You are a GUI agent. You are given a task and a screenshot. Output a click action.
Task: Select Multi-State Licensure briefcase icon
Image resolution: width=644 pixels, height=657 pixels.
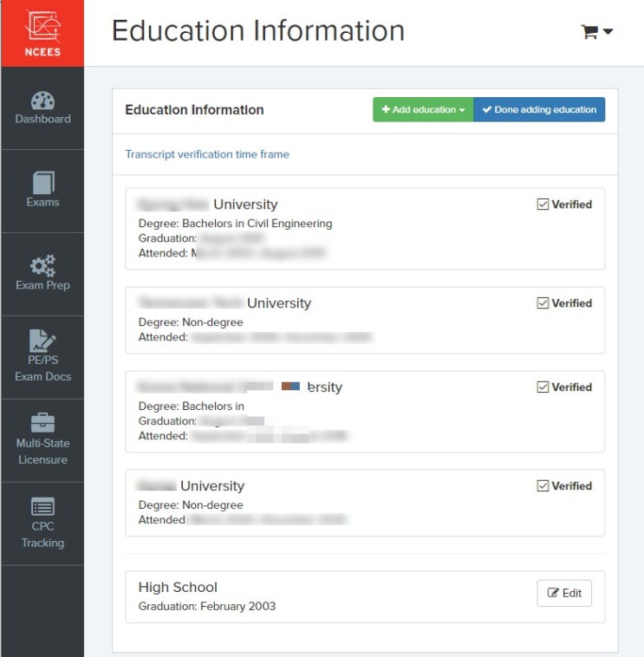[x=42, y=423]
